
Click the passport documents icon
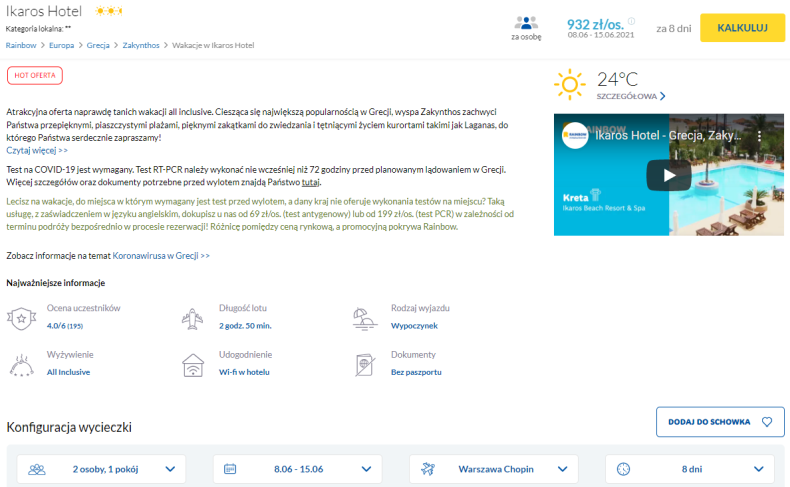(x=364, y=365)
